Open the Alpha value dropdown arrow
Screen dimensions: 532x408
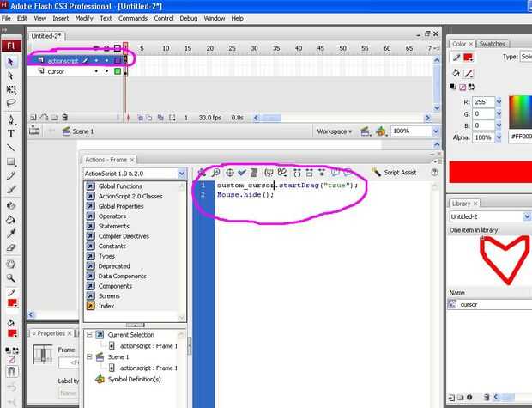499,137
